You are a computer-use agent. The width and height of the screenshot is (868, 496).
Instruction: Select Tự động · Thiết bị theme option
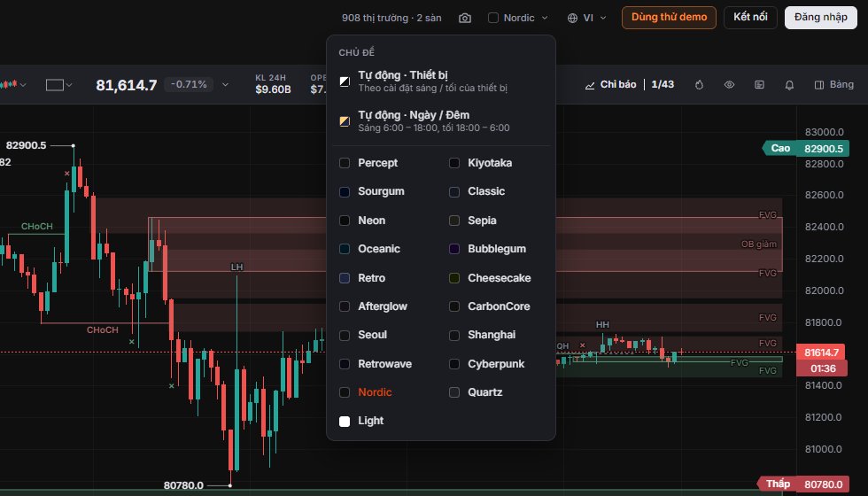tap(441, 81)
